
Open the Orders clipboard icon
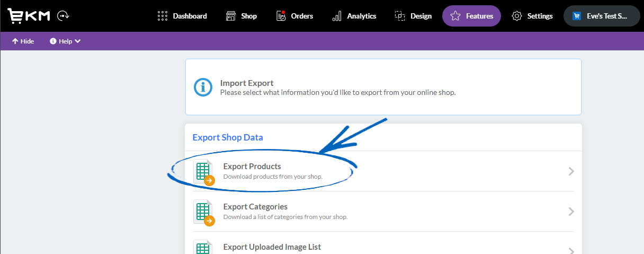[281, 16]
